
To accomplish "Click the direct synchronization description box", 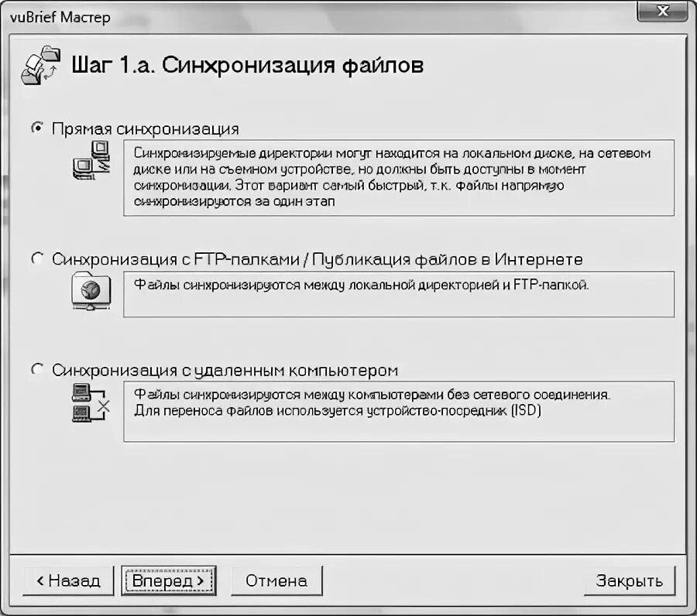I will click(x=399, y=178).
